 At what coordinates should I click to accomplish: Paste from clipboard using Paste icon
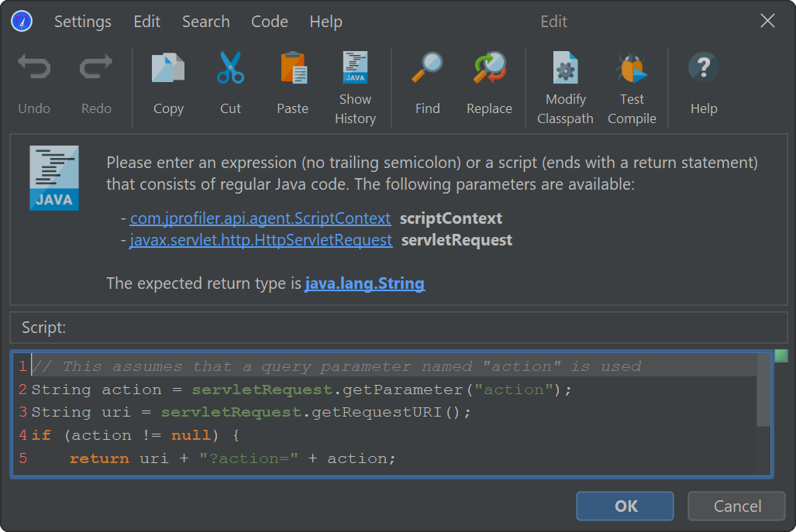click(x=293, y=69)
